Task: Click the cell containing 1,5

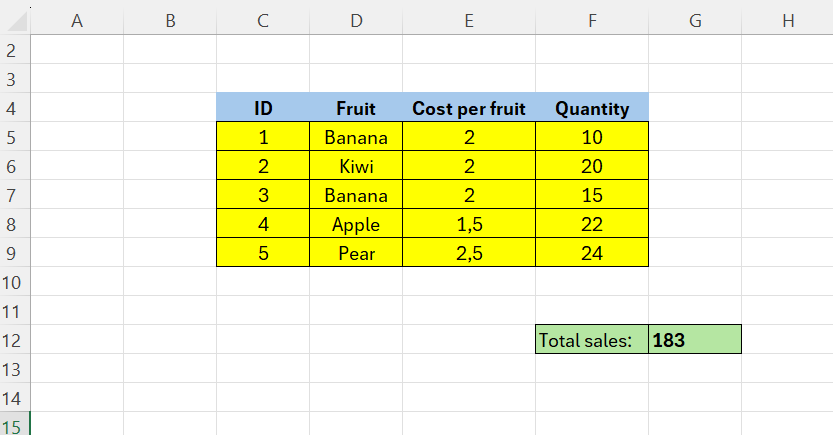Action: 469,224
